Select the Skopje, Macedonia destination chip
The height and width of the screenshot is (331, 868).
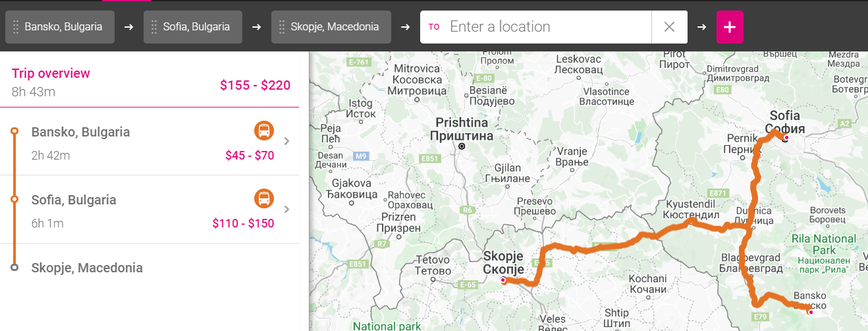click(x=331, y=27)
